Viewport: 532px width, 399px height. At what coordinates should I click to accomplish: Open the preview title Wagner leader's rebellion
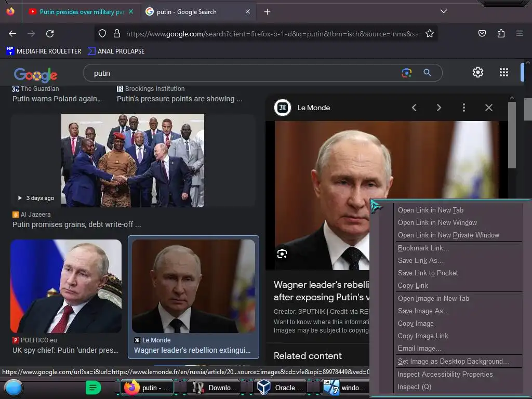click(321, 291)
